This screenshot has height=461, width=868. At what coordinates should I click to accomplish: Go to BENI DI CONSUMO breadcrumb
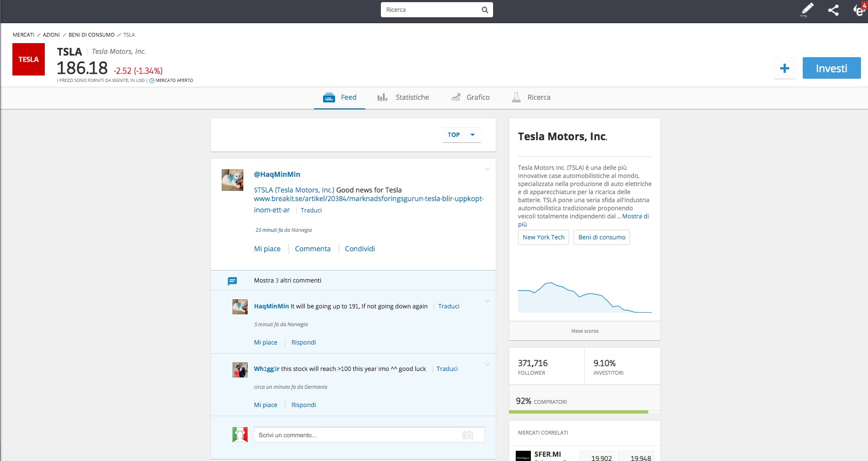pos(92,35)
